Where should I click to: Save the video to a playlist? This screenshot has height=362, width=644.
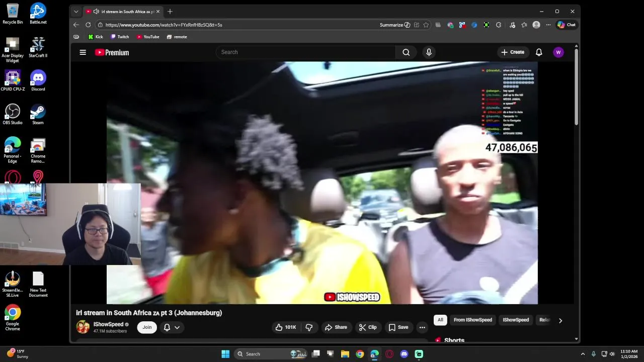pyautogui.click(x=398, y=327)
